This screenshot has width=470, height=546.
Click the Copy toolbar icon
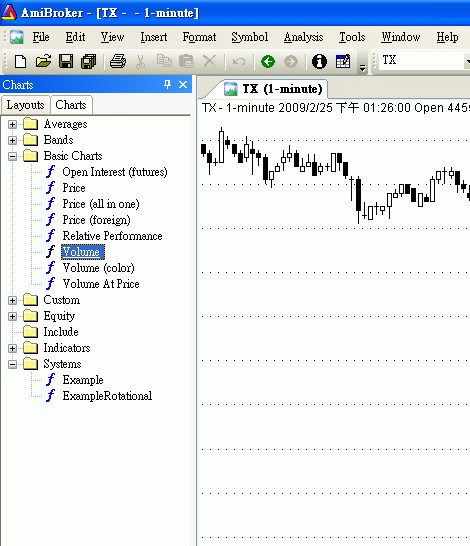coord(164,61)
